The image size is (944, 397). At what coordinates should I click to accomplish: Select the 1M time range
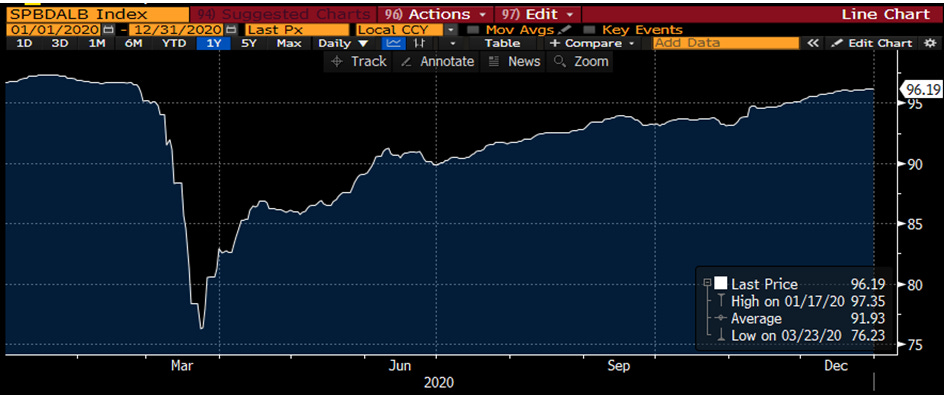pos(96,43)
